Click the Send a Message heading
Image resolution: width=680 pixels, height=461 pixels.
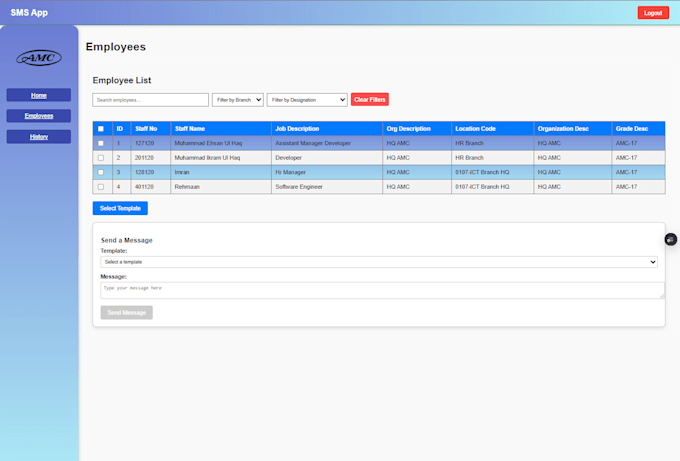pyautogui.click(x=127, y=240)
